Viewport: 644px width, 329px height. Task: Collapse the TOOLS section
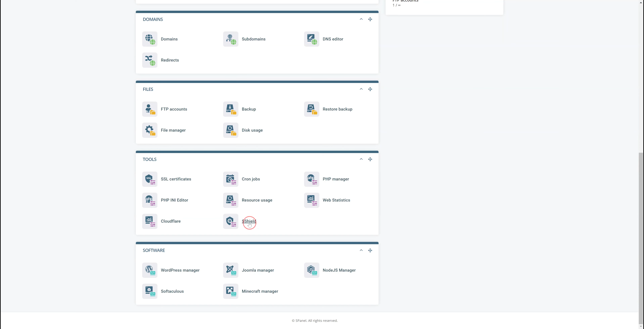361,159
